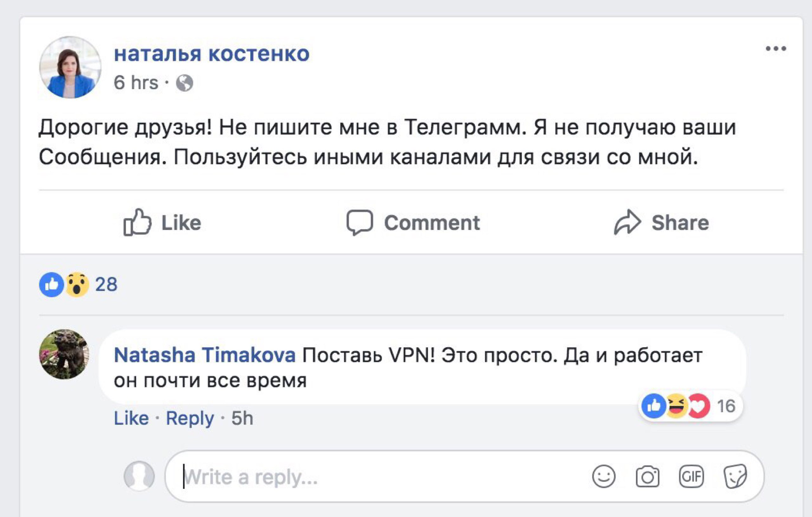
Task: Click the public audience globe icon
Action: [x=185, y=83]
